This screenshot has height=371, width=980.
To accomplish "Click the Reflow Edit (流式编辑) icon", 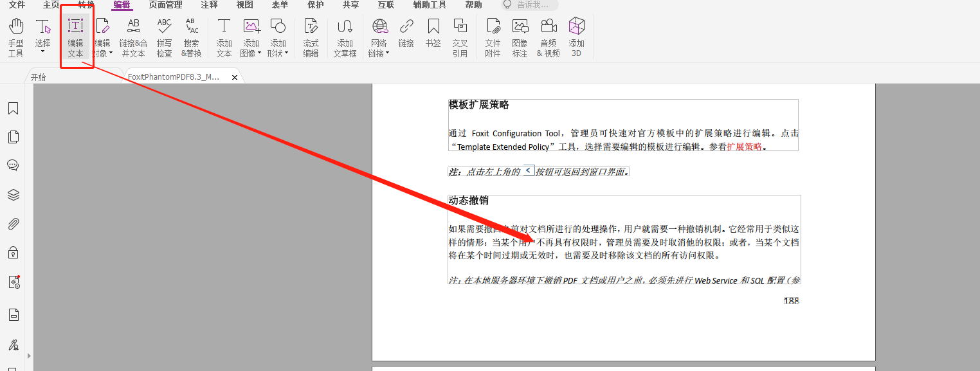I will 311,37.
